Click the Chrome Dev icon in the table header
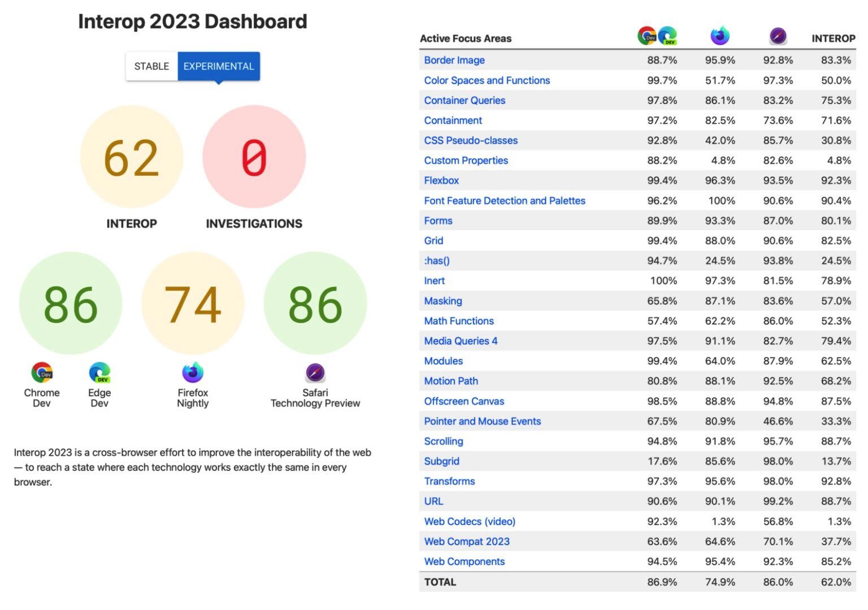Screen dimensions: 868x610 tap(647, 36)
